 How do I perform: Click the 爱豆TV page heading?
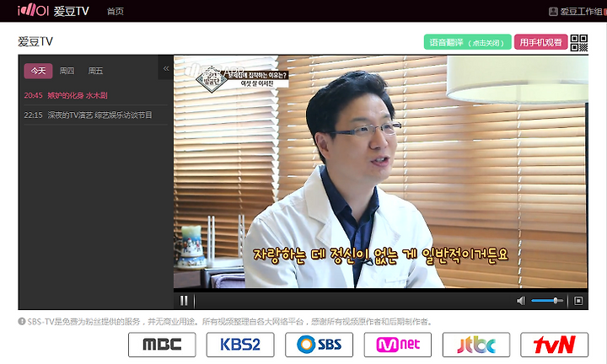(x=35, y=41)
